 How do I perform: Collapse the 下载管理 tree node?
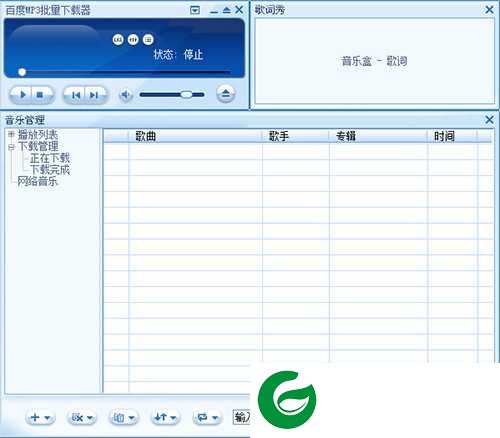click(11, 147)
